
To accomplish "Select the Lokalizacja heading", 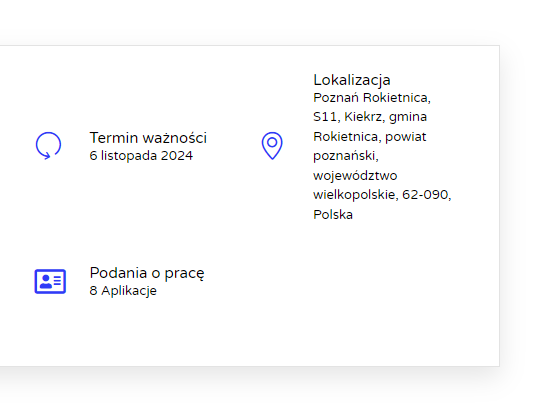I will pos(352,80).
